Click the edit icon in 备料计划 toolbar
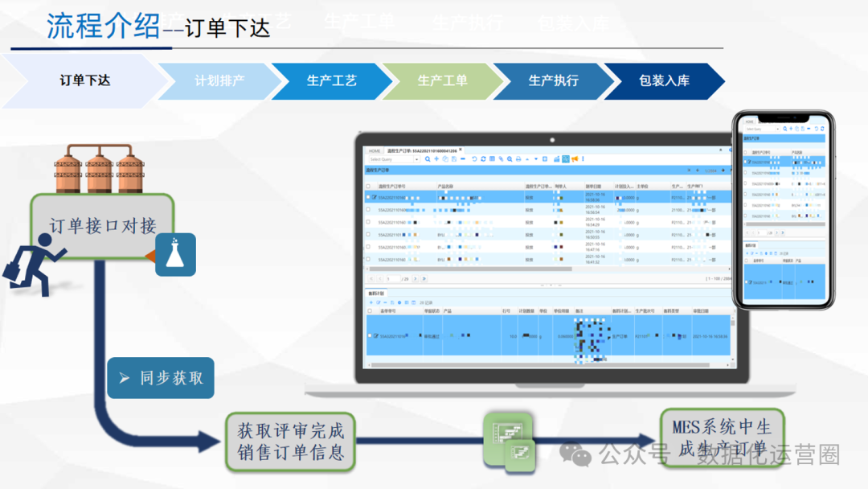The height and width of the screenshot is (489, 868). tap(378, 302)
